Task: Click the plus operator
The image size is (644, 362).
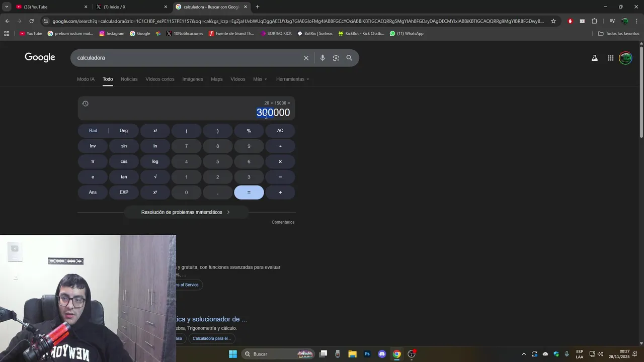Action: tap(280, 192)
